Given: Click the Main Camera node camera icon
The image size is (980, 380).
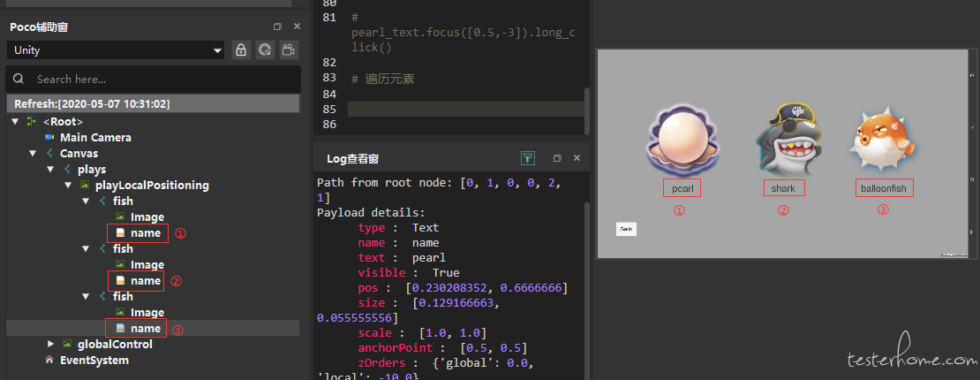Looking at the screenshot, I should tap(49, 137).
